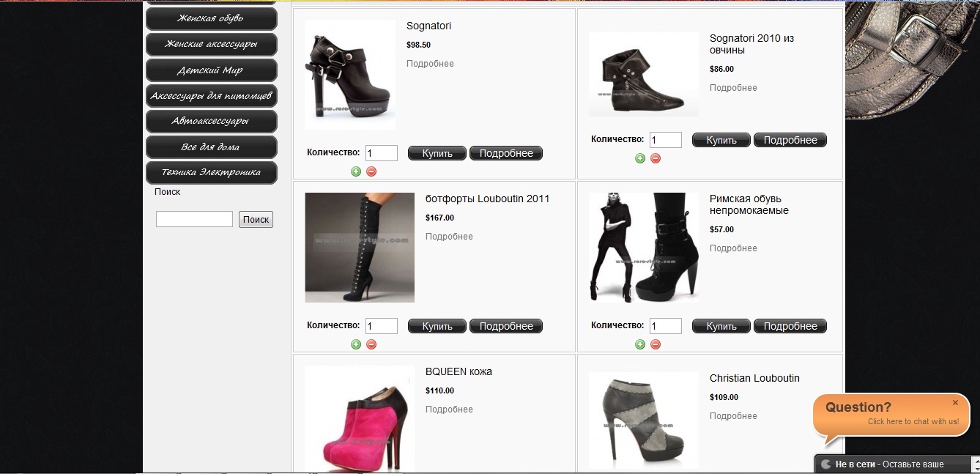View Sognatori $98.50 boot thumbnail
The height and width of the screenshot is (474, 980).
tap(350, 75)
